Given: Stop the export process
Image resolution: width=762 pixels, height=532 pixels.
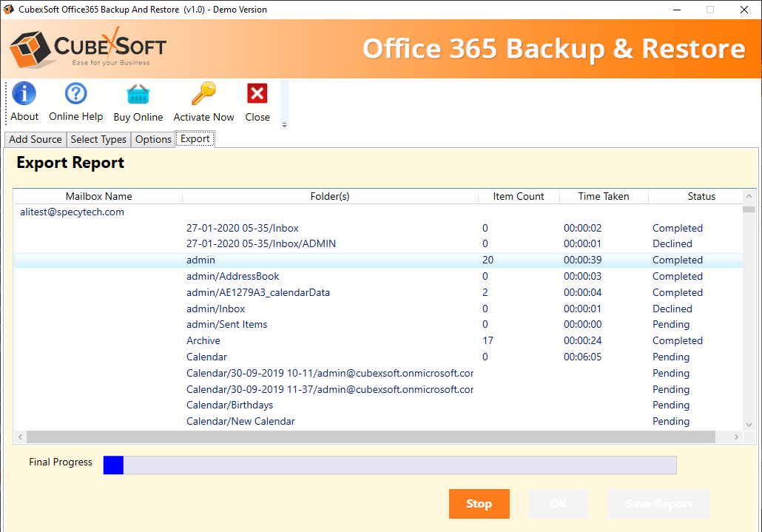Looking at the screenshot, I should point(479,504).
